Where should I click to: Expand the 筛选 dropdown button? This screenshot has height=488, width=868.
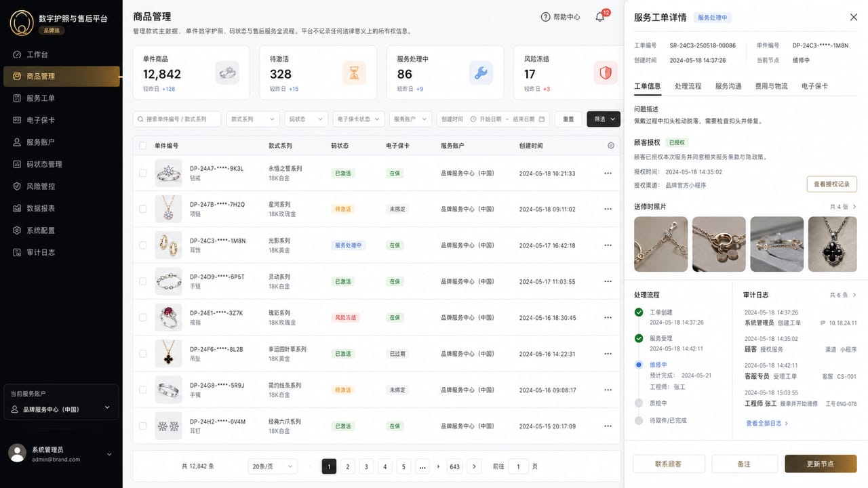click(604, 119)
